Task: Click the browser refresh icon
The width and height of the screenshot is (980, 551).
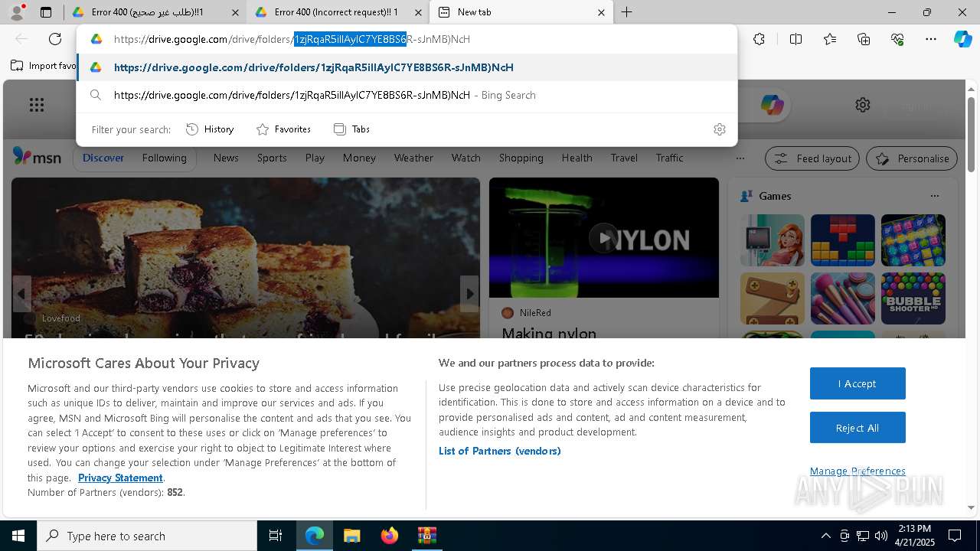Action: (55, 39)
